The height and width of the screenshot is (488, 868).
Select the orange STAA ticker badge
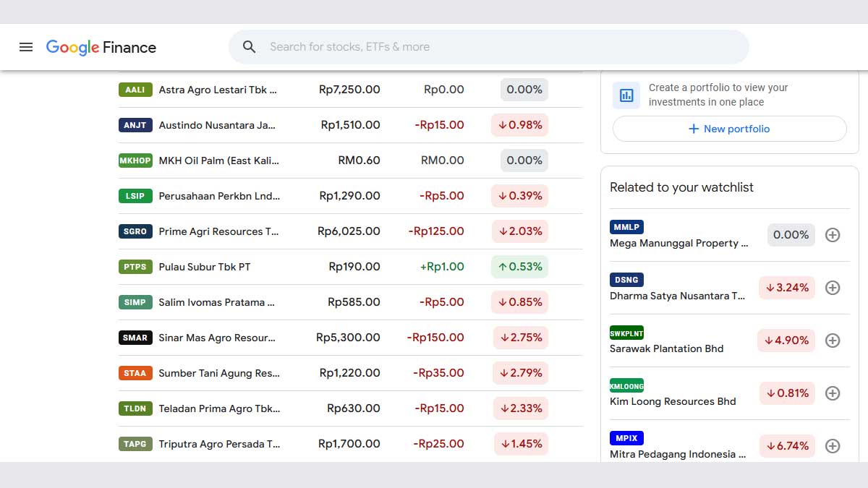135,373
